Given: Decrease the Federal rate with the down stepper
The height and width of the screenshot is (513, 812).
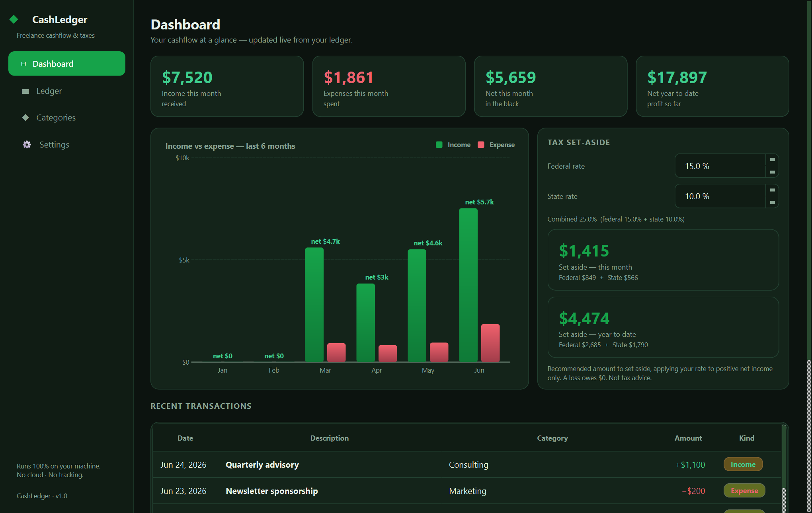Looking at the screenshot, I should pos(772,172).
